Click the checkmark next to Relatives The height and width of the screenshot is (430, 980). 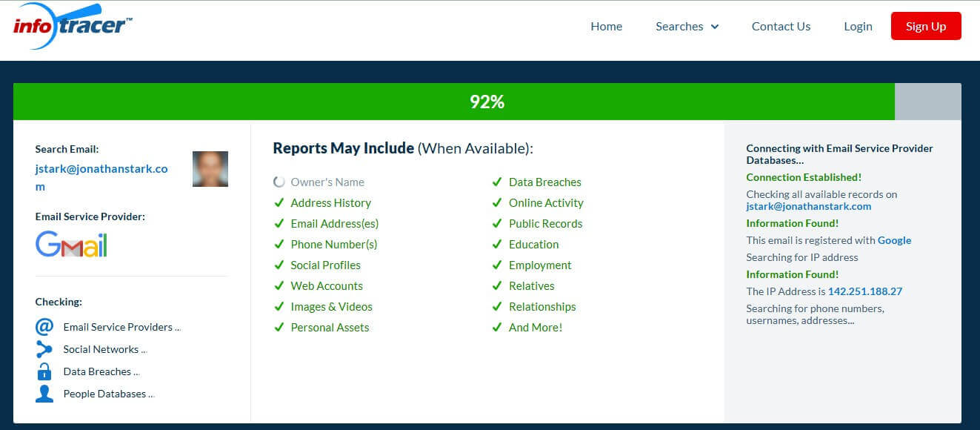[x=497, y=285]
